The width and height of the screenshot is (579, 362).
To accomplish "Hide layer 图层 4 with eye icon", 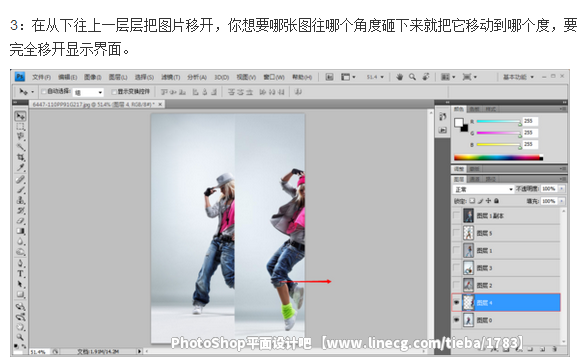I will coord(457,303).
